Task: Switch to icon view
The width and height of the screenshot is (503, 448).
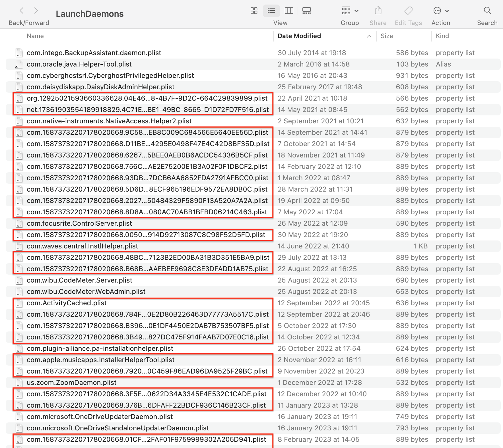Action: [254, 11]
